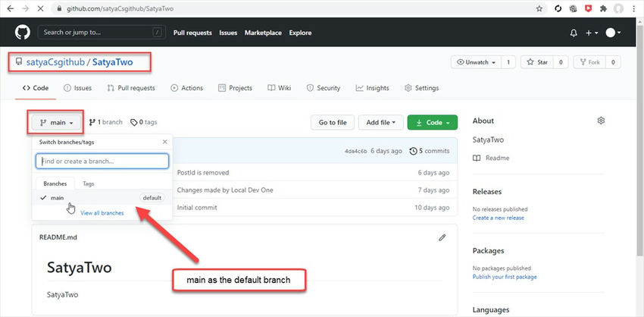Click the Fork button

589,62
